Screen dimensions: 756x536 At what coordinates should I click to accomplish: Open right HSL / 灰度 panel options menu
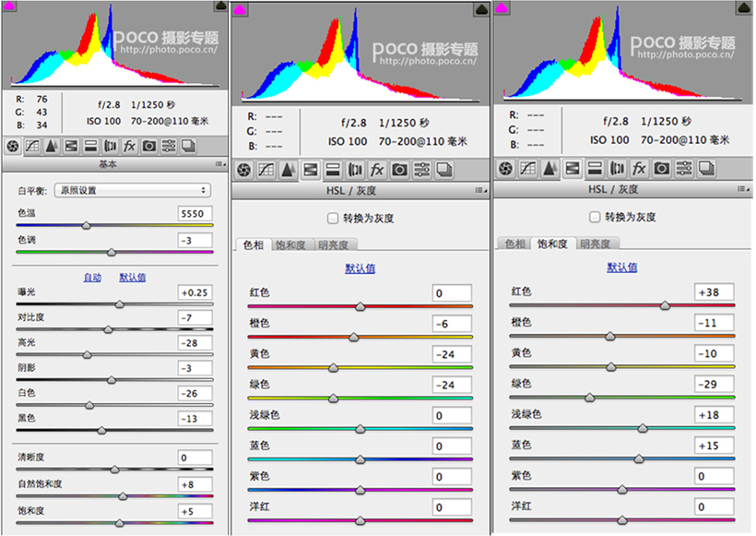(x=743, y=188)
